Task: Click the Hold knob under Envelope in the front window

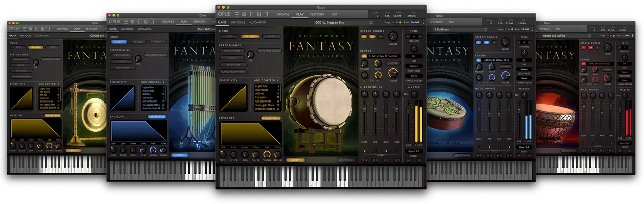Action: tap(245, 153)
